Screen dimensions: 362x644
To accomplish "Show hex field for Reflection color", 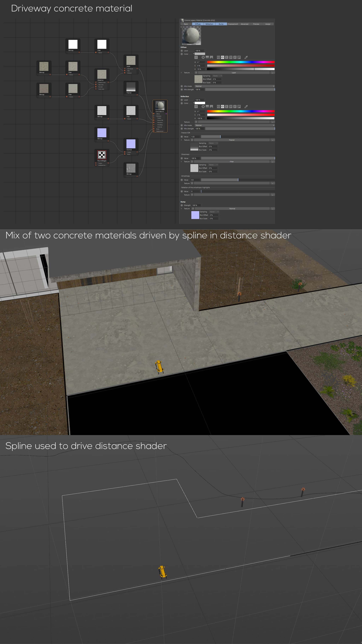I will pos(235,106).
